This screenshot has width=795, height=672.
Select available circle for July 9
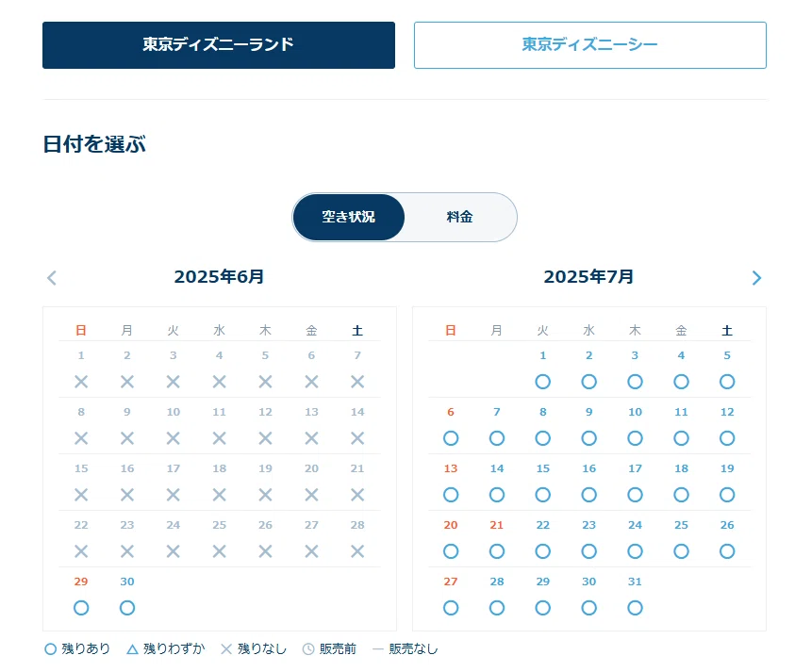click(x=589, y=438)
